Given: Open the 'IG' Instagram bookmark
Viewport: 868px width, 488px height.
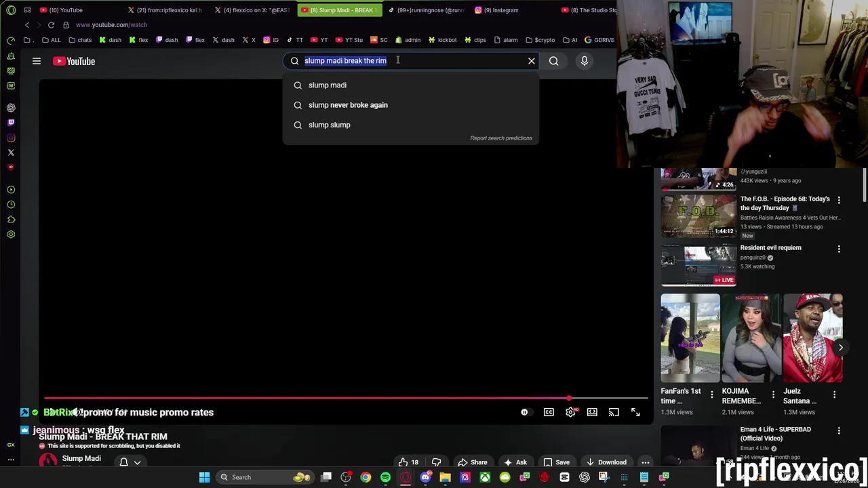Looking at the screenshot, I should (x=271, y=40).
